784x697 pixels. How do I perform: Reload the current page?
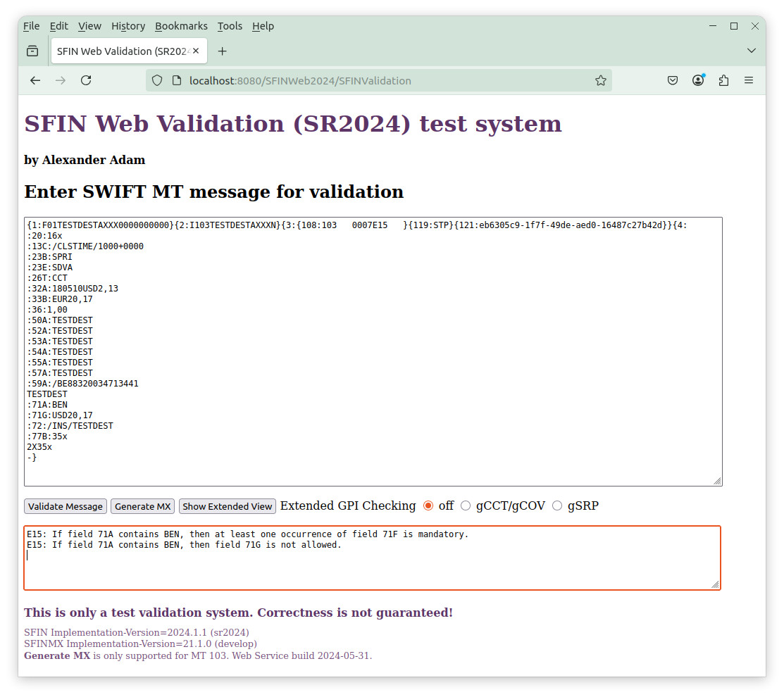(86, 80)
